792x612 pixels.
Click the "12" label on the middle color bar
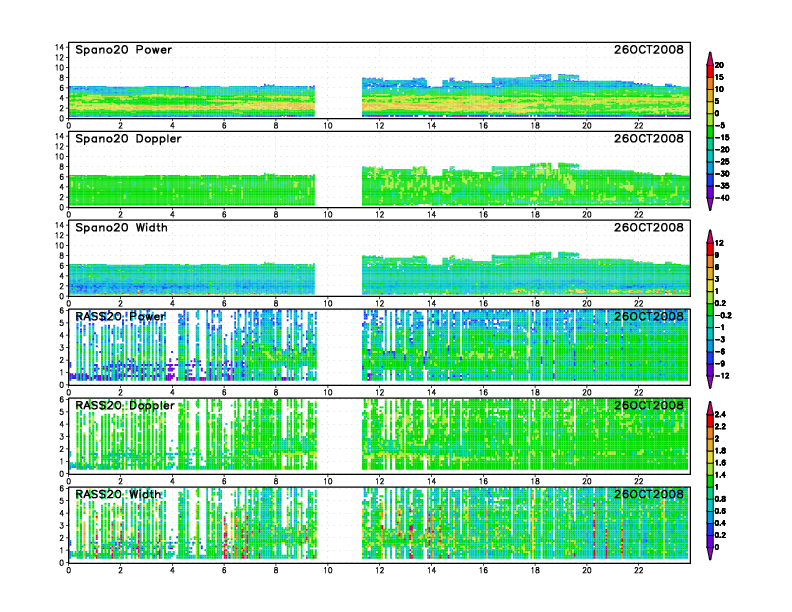pyautogui.click(x=719, y=243)
